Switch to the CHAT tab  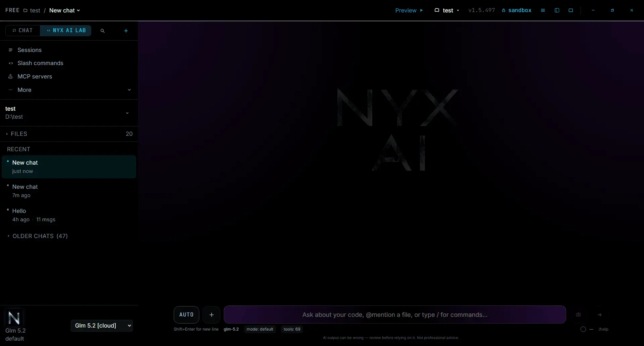[23, 31]
